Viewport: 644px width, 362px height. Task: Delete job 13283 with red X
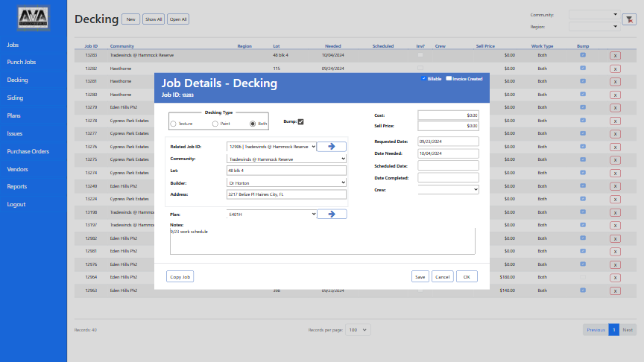tap(615, 55)
